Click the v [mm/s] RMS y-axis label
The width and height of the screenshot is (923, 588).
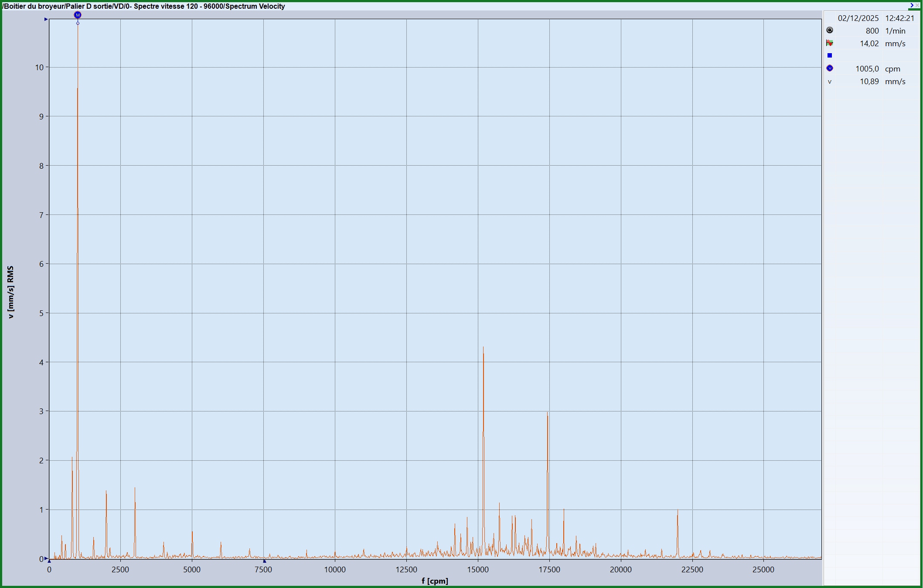[11, 292]
